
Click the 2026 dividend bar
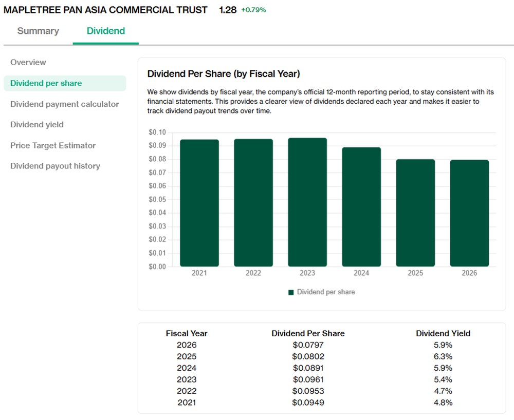tap(469, 213)
